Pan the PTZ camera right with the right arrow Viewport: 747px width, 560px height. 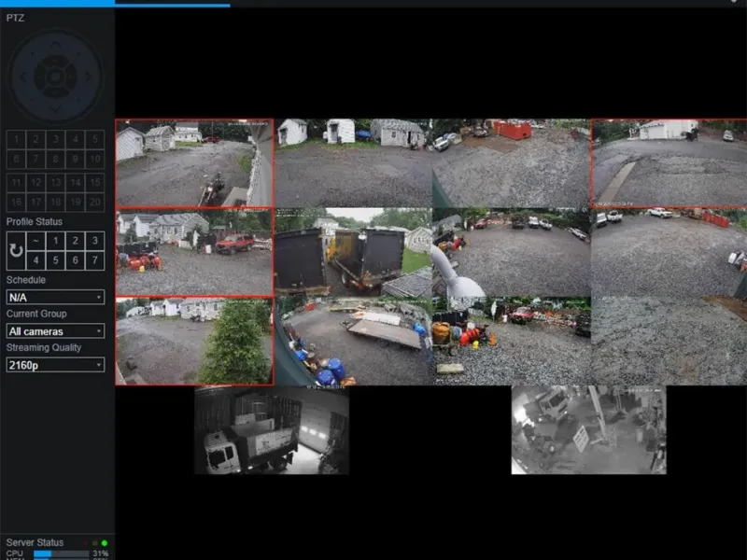coord(88,77)
